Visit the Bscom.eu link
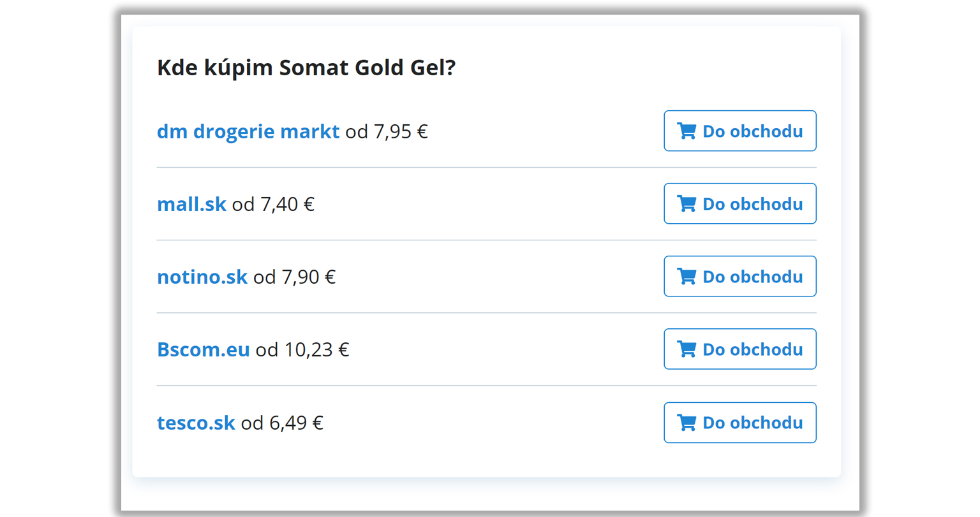Screen dimensions: 980x517 pos(203,349)
